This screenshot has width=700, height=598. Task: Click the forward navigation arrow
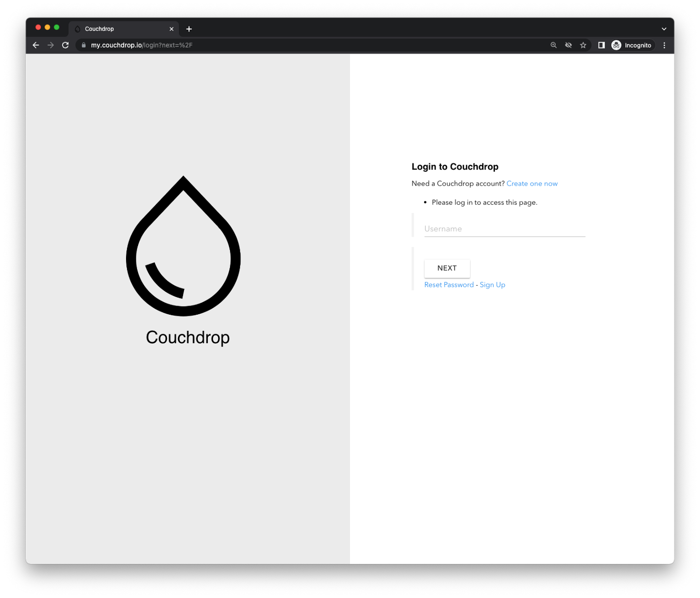click(50, 45)
